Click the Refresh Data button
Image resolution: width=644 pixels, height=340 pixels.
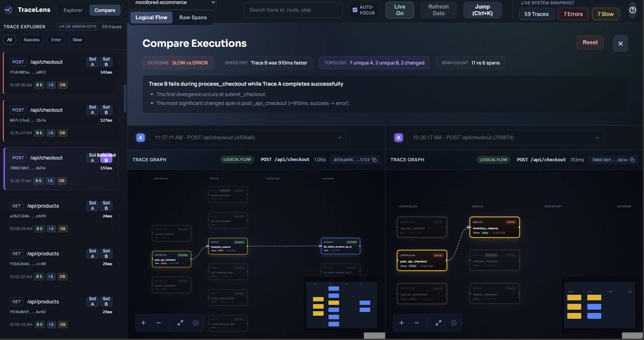(438, 10)
